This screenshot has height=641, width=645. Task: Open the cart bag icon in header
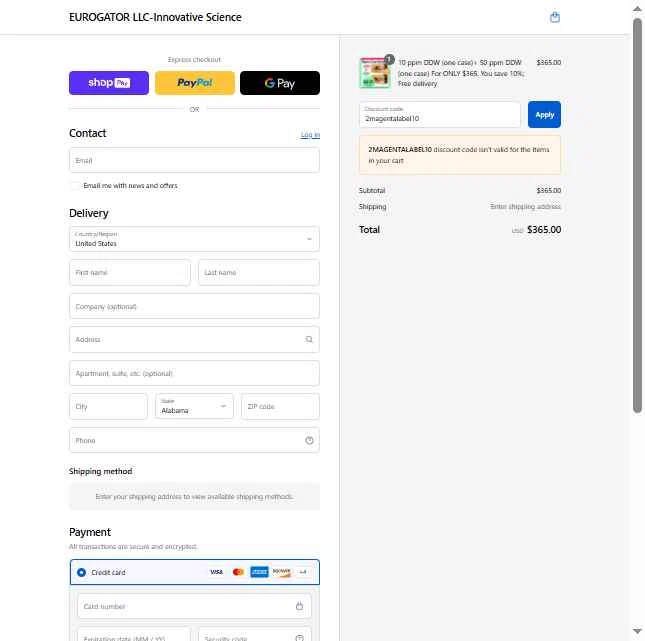tap(555, 17)
